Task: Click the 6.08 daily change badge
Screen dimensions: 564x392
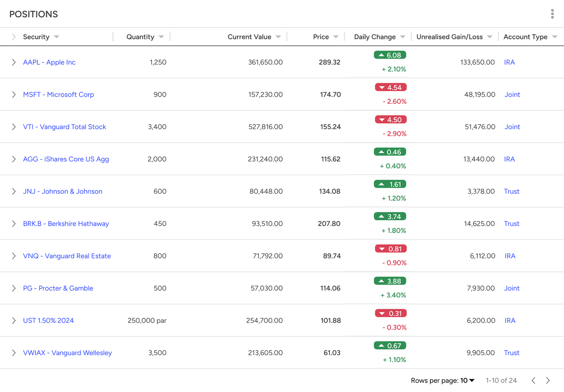Action: (390, 55)
